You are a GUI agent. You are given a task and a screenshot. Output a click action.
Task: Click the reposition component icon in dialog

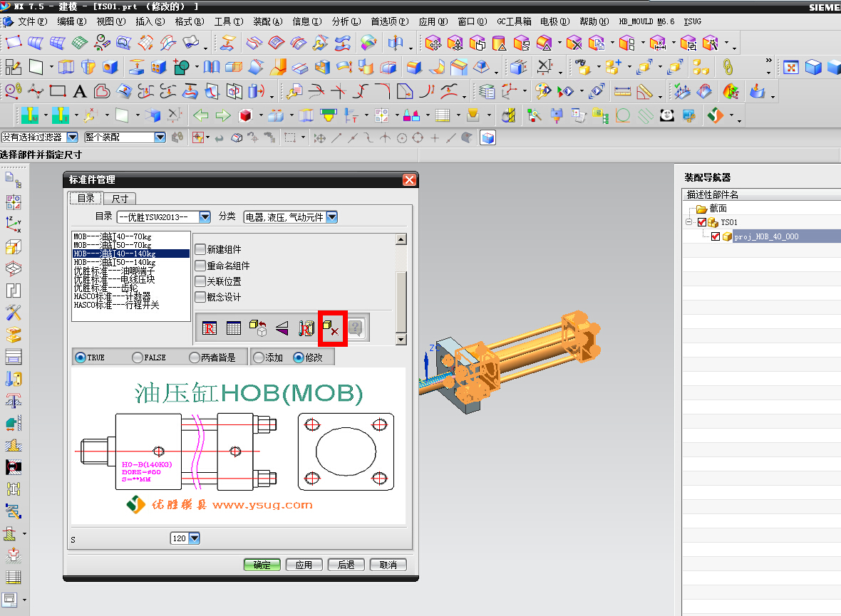click(x=257, y=328)
